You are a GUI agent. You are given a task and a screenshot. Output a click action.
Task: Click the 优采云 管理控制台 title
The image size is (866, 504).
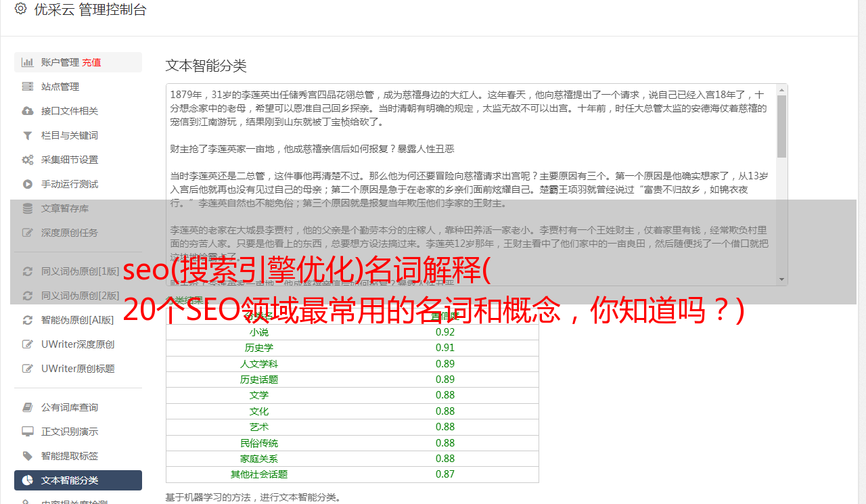click(90, 9)
